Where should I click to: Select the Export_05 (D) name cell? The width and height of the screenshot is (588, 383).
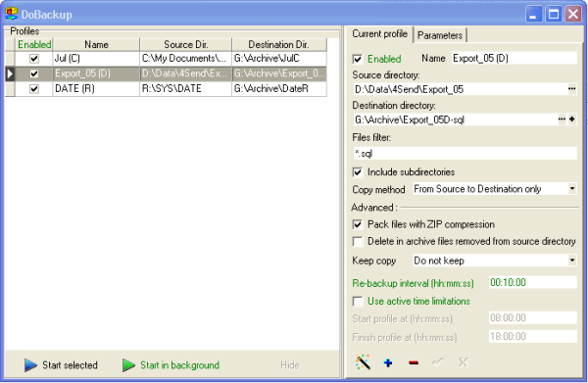(x=96, y=73)
